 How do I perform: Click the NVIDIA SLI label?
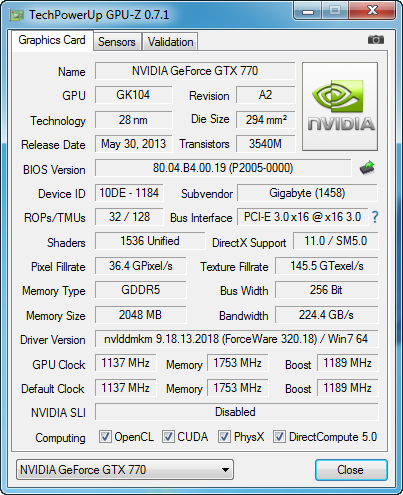tap(58, 413)
